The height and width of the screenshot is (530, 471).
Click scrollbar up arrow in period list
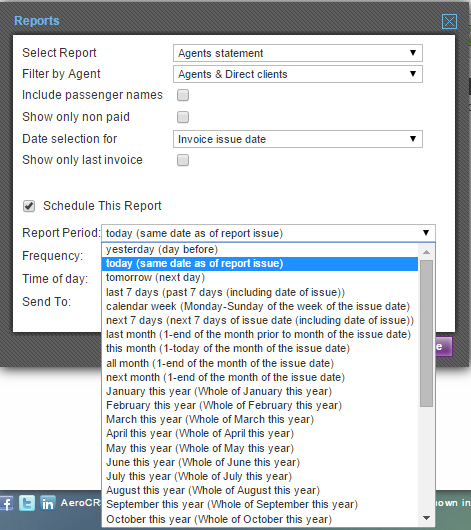(x=426, y=252)
